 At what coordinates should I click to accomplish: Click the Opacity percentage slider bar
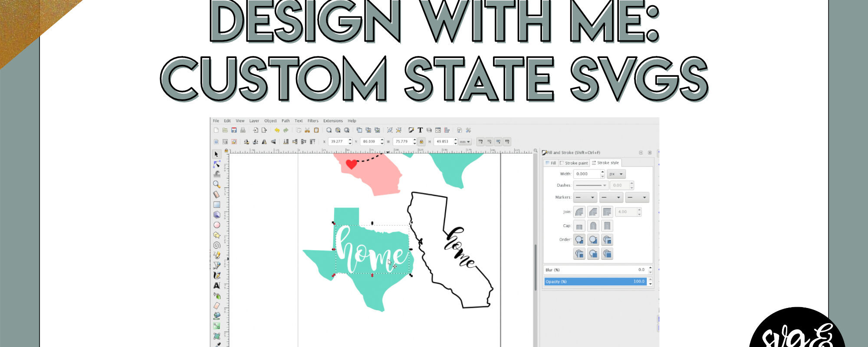click(x=595, y=282)
